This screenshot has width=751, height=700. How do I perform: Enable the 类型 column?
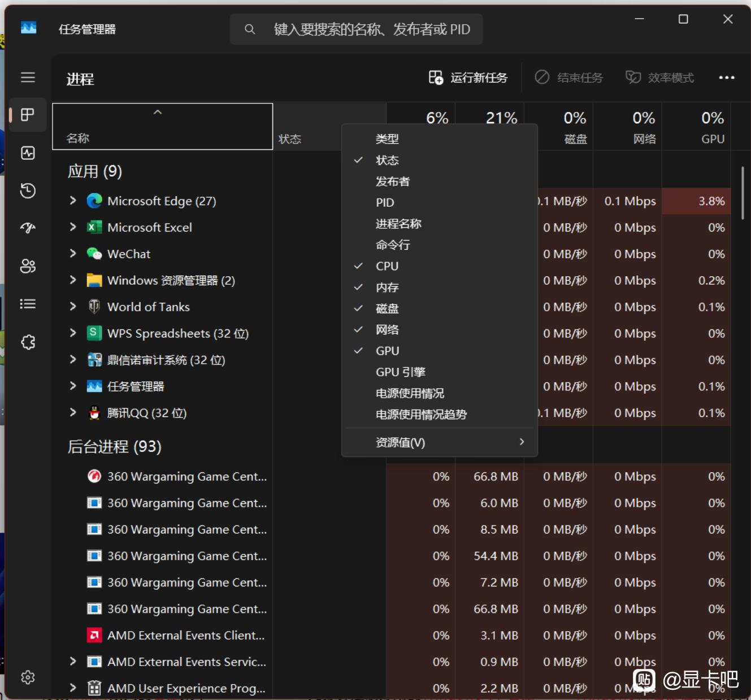pos(439,139)
